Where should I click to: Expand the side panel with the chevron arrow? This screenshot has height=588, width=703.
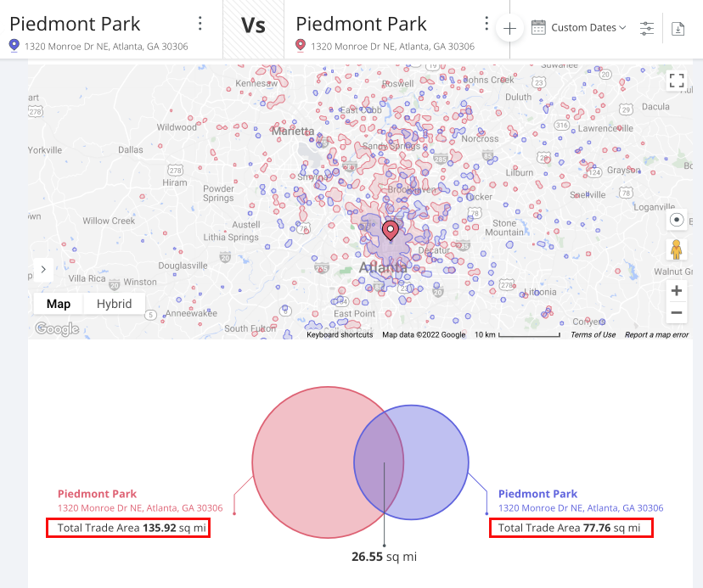(x=42, y=269)
